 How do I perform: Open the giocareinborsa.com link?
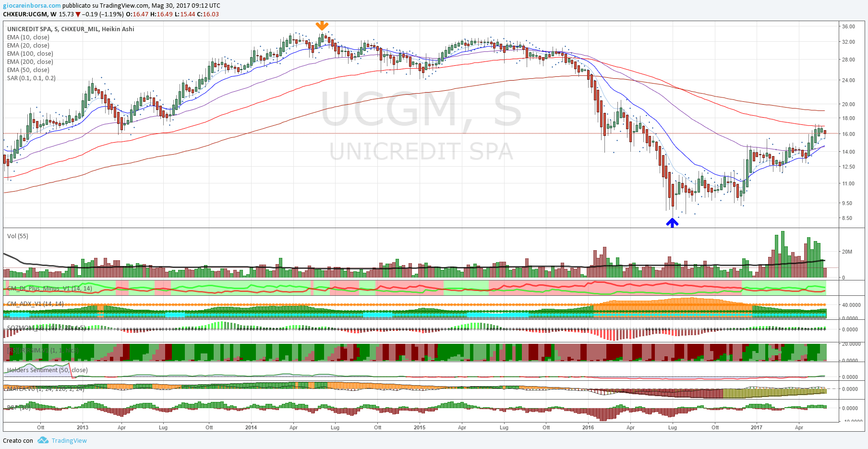(x=32, y=6)
